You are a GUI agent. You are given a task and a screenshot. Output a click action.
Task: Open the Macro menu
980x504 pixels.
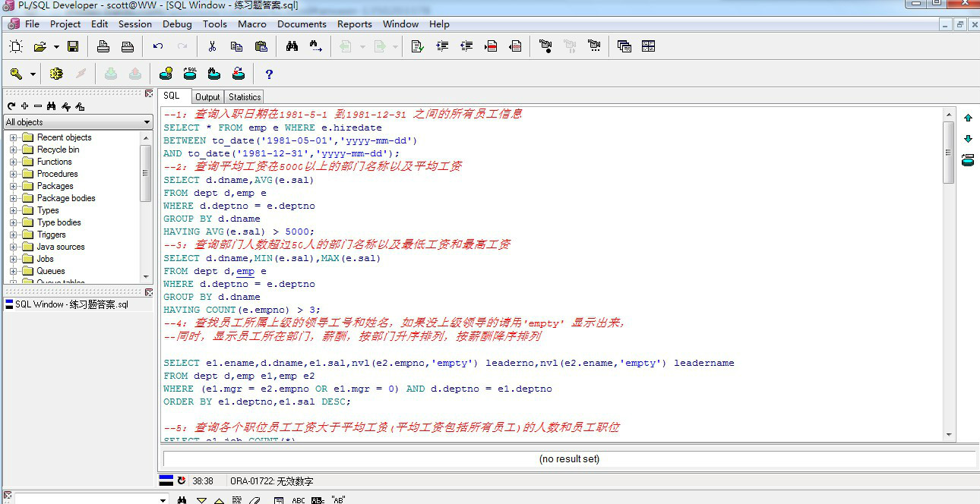252,24
